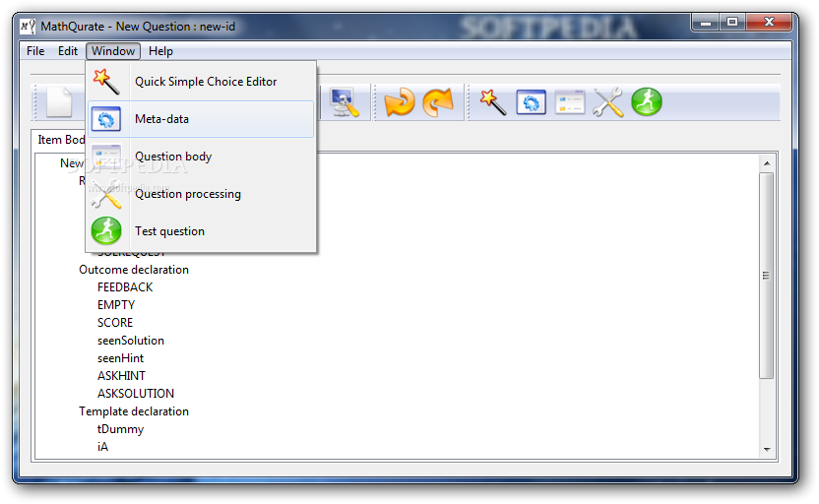819x504 pixels.
Task: Close the MathQurate window
Action: [769, 23]
